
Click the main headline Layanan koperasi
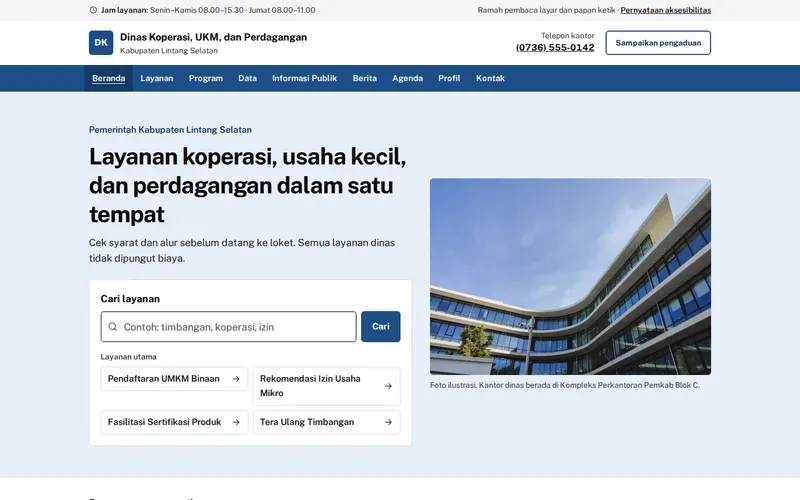pyautogui.click(x=248, y=186)
